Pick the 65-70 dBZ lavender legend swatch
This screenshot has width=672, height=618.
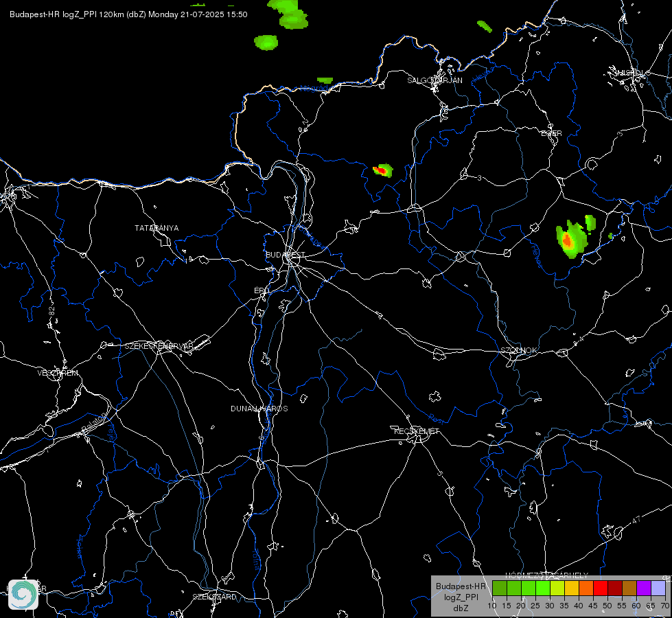point(658,588)
